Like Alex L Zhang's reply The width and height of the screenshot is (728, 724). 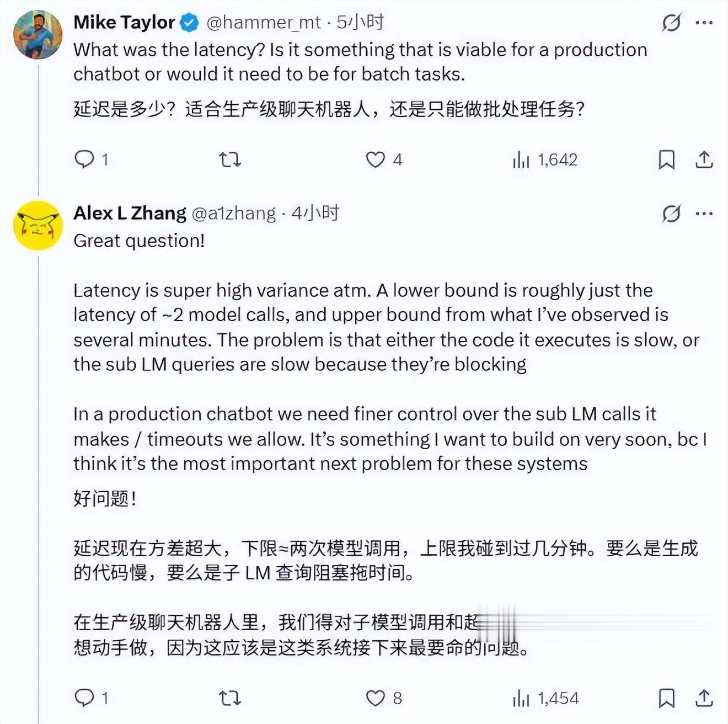point(376,698)
